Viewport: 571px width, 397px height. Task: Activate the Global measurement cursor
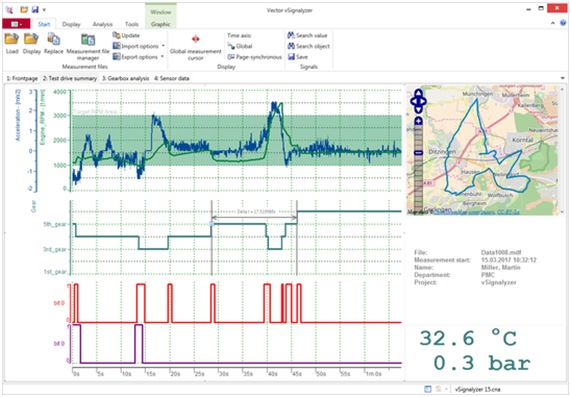click(196, 39)
